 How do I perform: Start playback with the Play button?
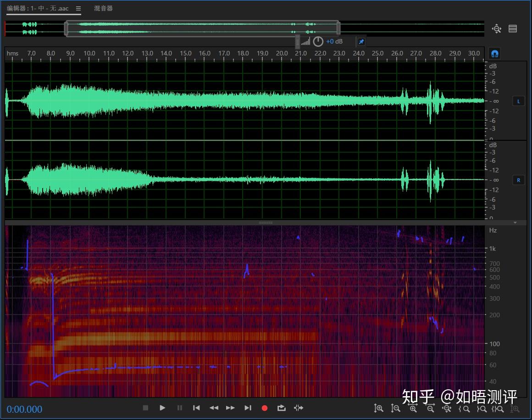coord(162,408)
